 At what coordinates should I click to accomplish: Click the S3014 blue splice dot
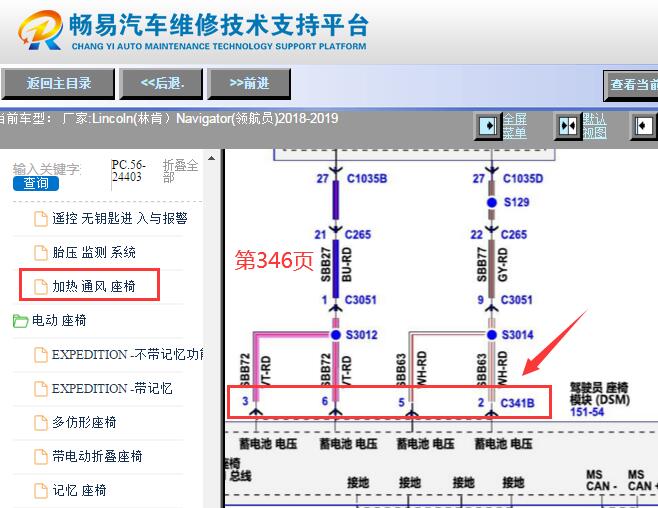[491, 335]
